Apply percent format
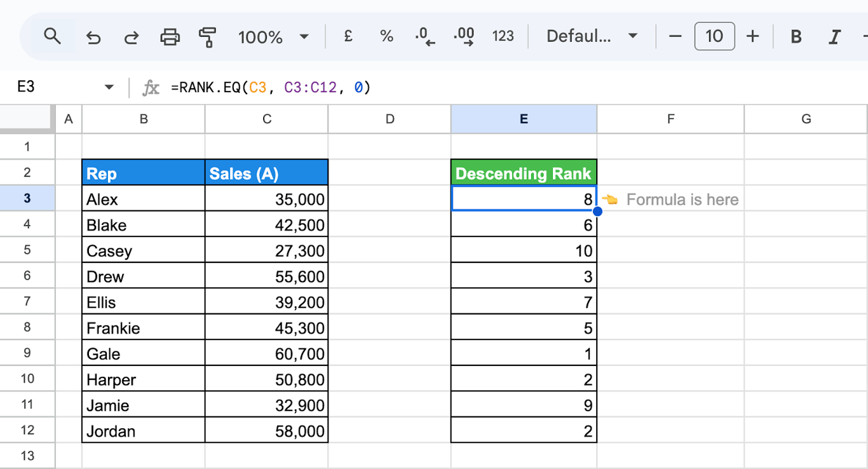Screen dimensions: 868x469 pyautogui.click(x=386, y=37)
